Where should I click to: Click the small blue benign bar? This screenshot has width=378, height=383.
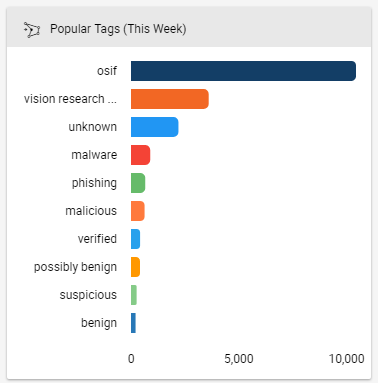(133, 323)
